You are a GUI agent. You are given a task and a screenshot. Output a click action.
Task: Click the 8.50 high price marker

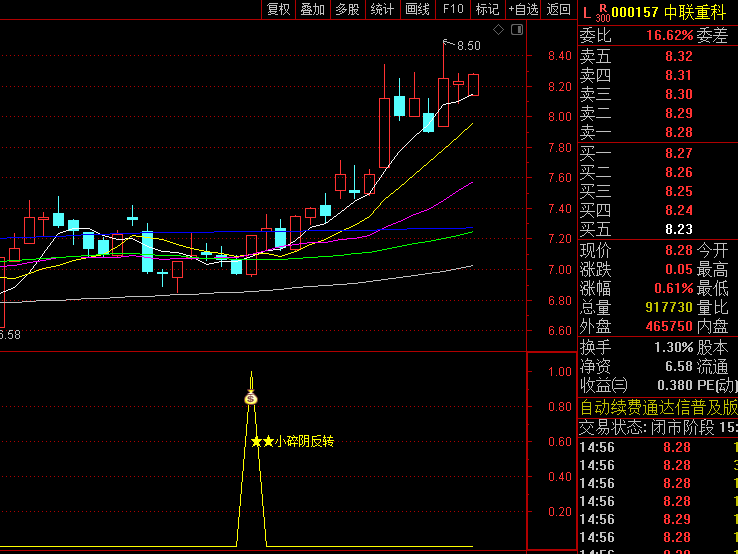pos(468,46)
